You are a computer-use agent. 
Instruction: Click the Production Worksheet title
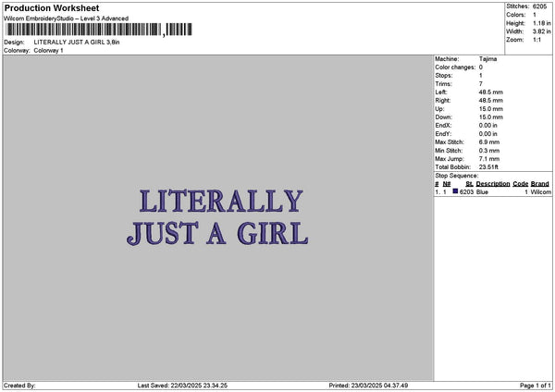click(52, 7)
